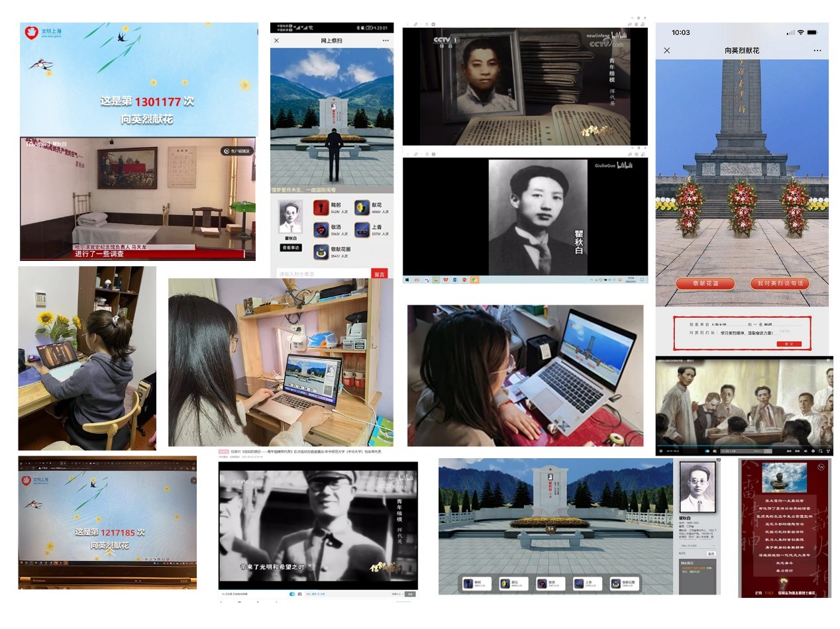Close the 向英烈献花 page with X

click(667, 51)
